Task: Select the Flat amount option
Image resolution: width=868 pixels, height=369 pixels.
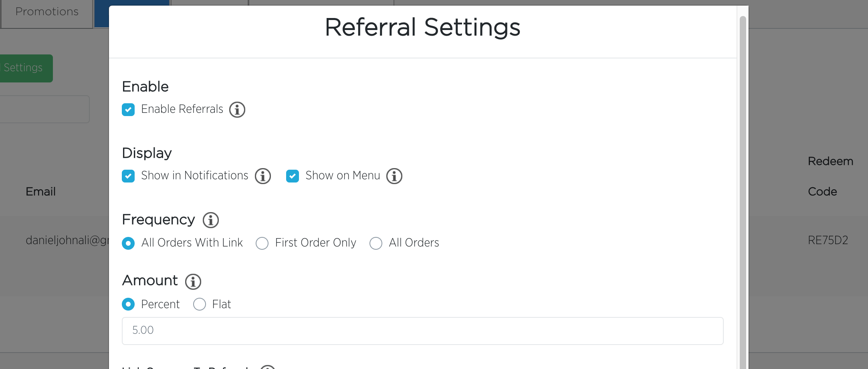Action: 200,305
